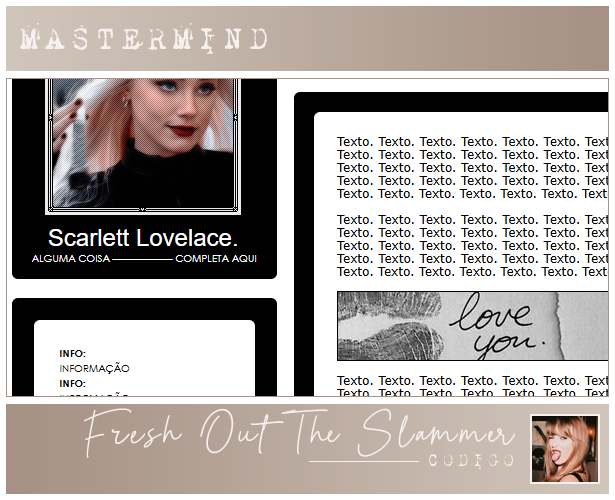Click the CODIGO credit text
Screen dimensions: 615x500
(x=471, y=460)
